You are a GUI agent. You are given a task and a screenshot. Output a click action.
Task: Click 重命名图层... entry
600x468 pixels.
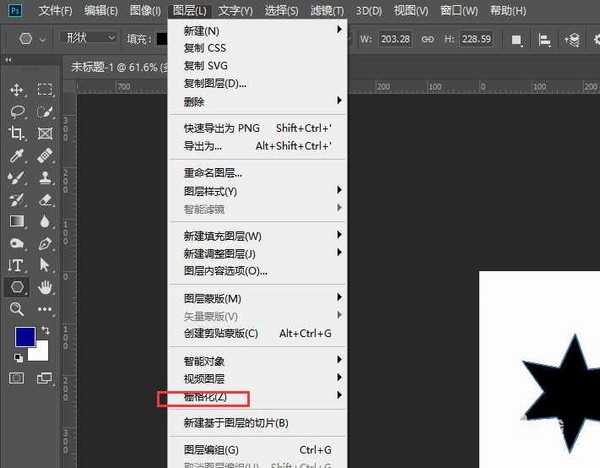pyautogui.click(x=213, y=173)
